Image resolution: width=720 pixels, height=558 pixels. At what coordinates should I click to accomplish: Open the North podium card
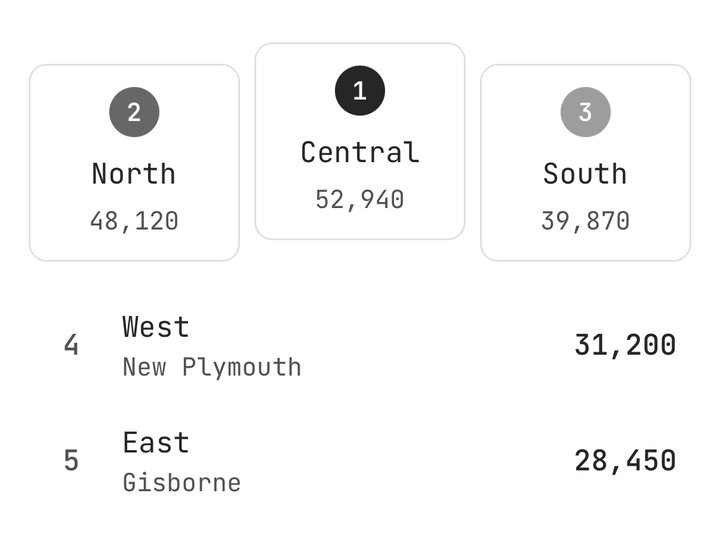pos(134,163)
